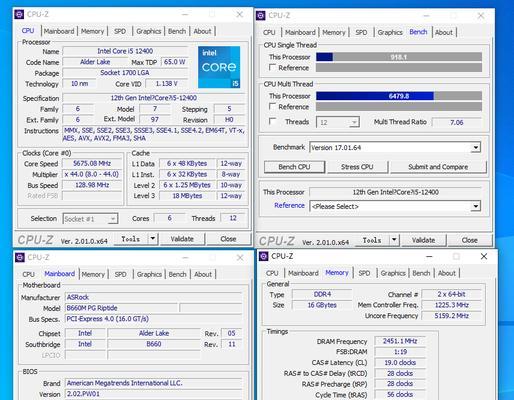Click the CPU-Z app icon in the top-left window

[x=19, y=14]
